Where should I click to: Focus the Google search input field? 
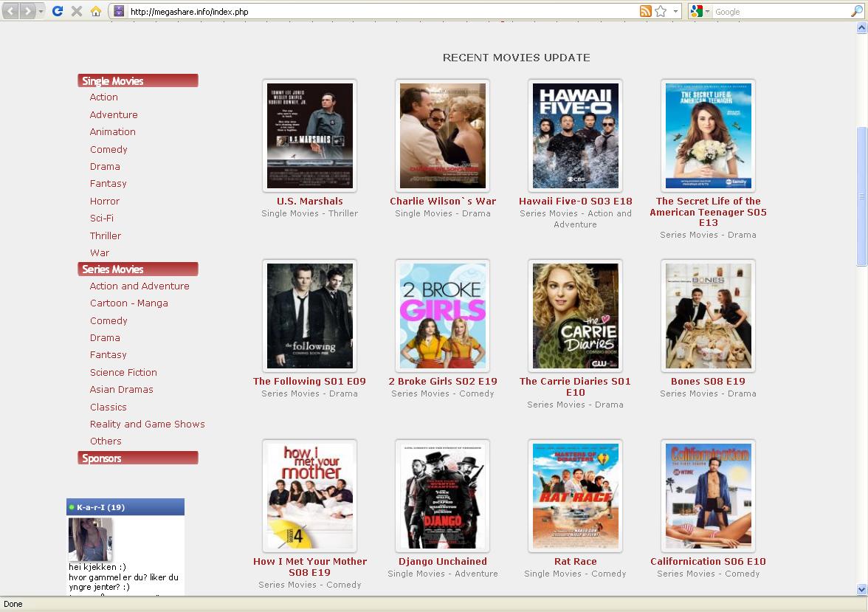(x=781, y=12)
